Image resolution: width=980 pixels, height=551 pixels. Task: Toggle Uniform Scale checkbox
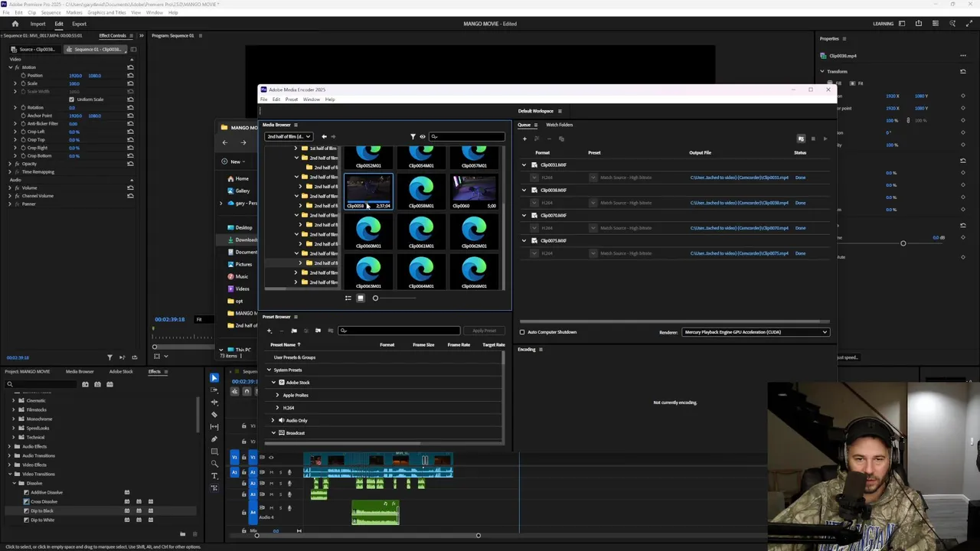71,99
